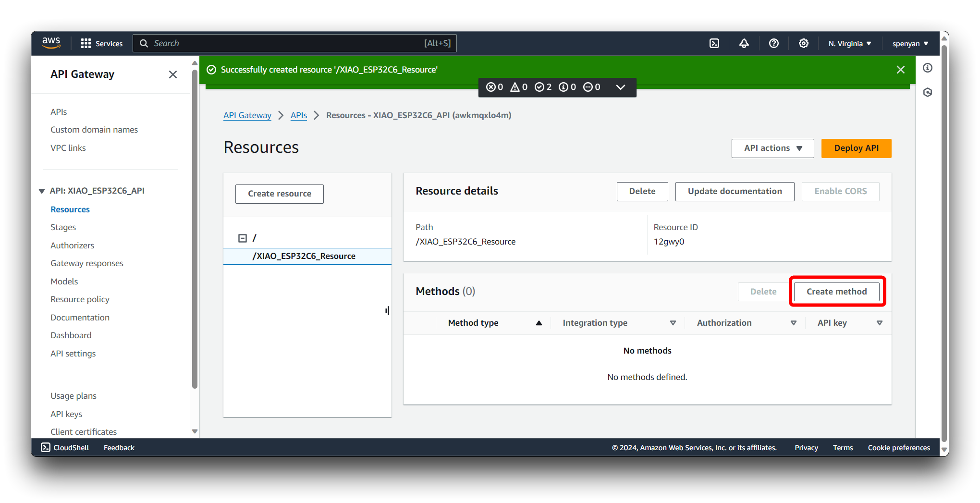Dismiss the success notification banner
Viewport: 980px width, 503px height.
[x=901, y=70]
